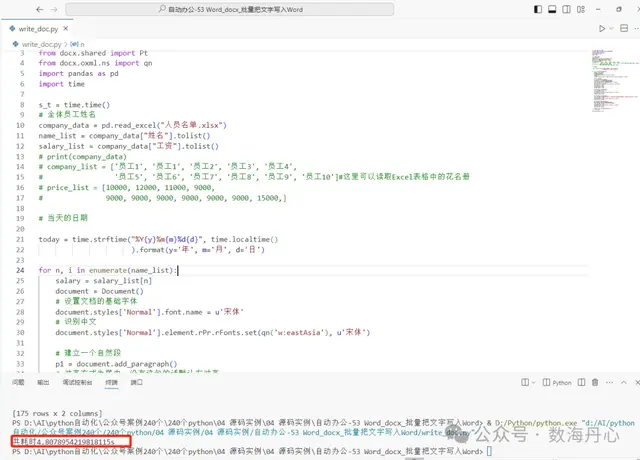Expand the run options dropdown arrow

click(x=611, y=29)
